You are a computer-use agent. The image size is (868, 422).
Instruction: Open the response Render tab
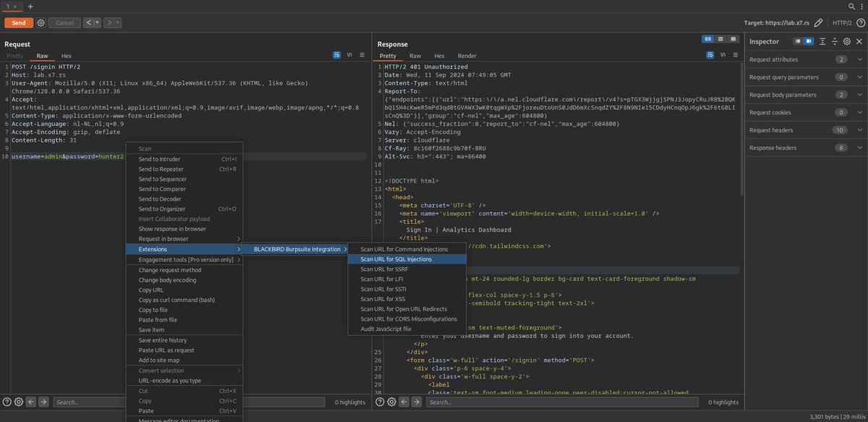pyautogui.click(x=467, y=56)
